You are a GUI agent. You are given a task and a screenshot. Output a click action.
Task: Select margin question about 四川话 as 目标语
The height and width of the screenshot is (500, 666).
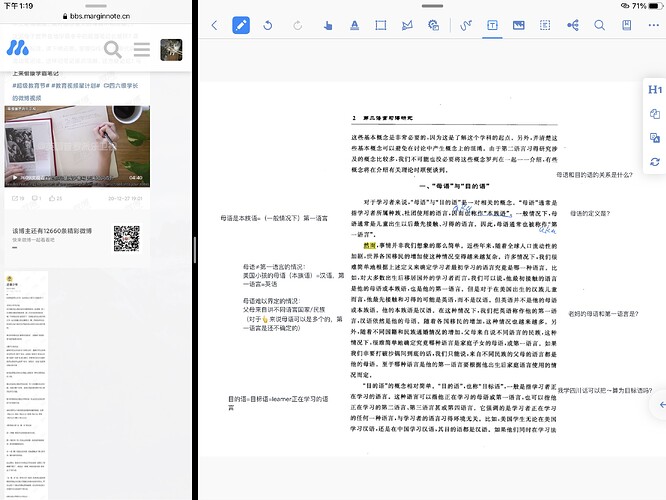605,390
